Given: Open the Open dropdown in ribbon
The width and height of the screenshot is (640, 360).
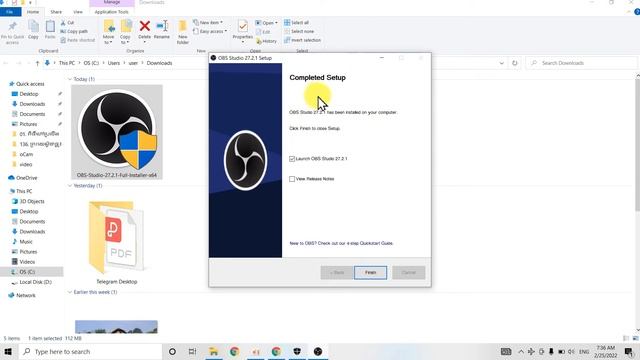Looking at the screenshot, I should (267, 23).
